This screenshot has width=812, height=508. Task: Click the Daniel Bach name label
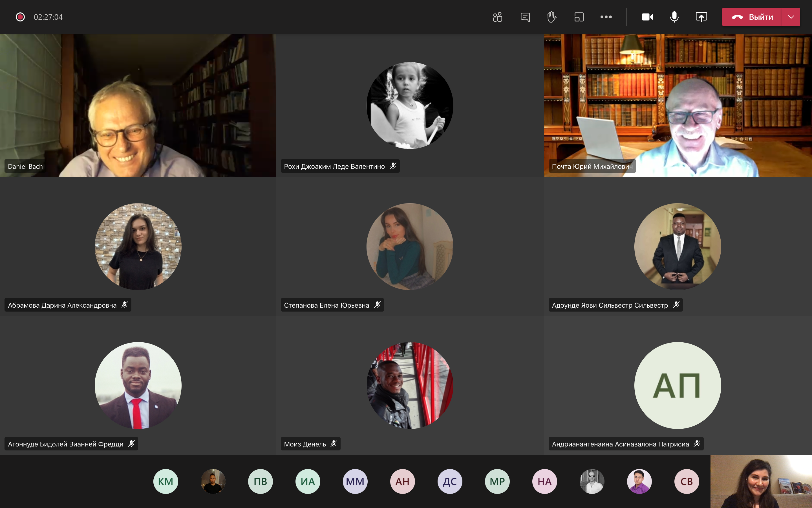(x=25, y=166)
